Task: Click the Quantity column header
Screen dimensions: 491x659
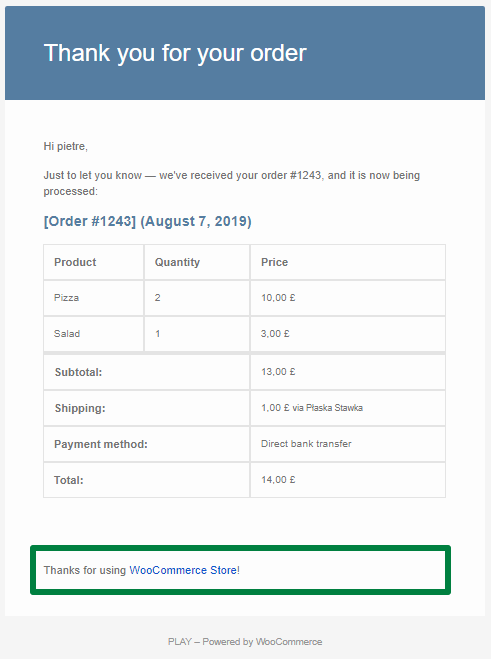Action: pos(177,262)
